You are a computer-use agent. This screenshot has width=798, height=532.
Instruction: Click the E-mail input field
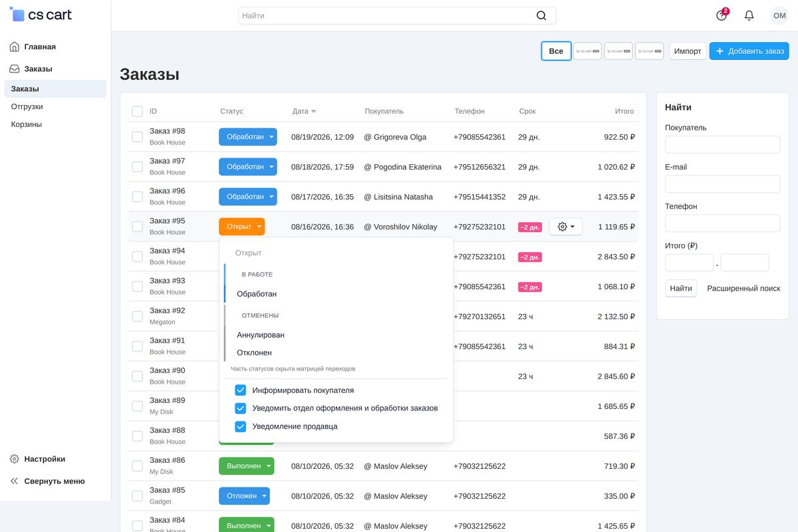click(x=722, y=184)
